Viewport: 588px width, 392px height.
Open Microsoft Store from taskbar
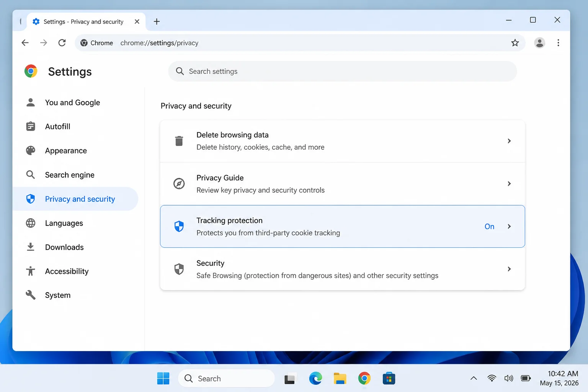[x=389, y=378]
